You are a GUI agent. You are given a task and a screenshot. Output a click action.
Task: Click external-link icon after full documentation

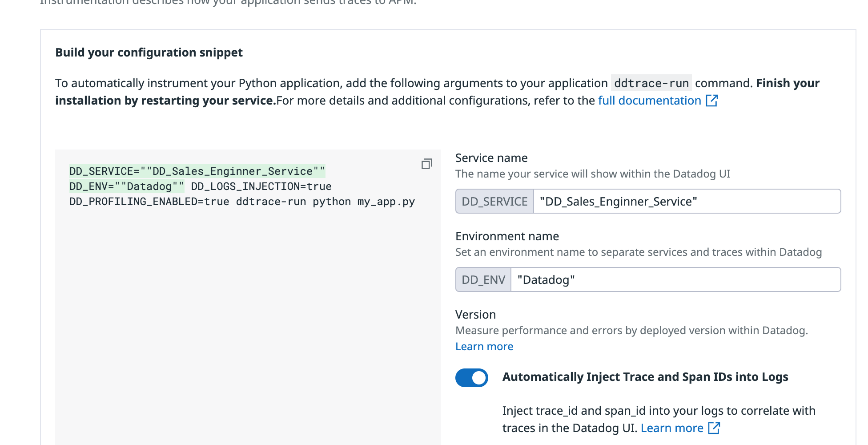pos(712,101)
